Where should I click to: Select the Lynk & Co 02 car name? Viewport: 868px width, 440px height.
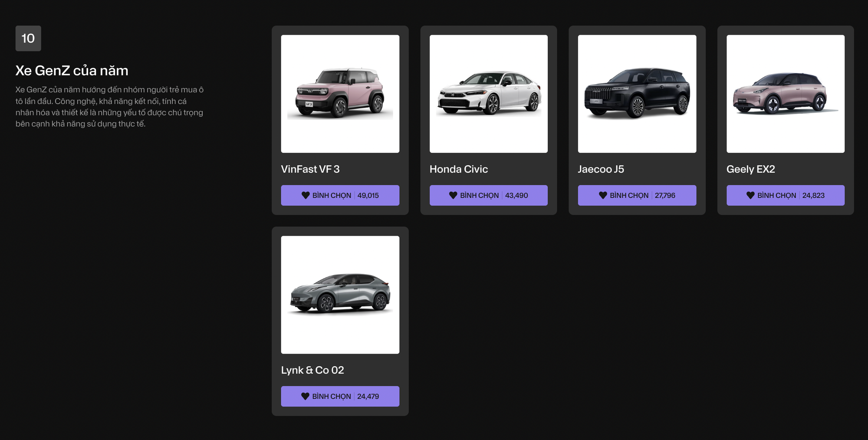point(312,370)
